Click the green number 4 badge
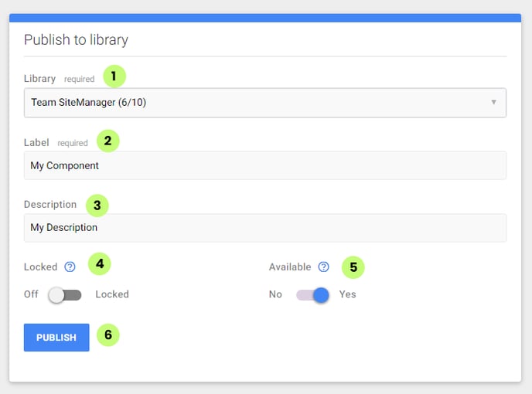The image size is (532, 394). pos(100,263)
